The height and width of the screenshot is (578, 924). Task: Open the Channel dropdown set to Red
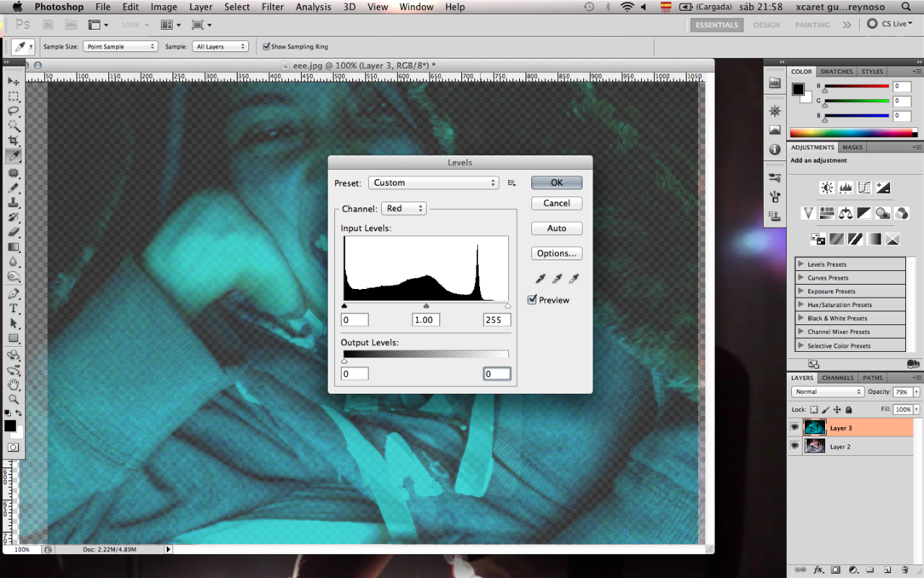click(404, 208)
